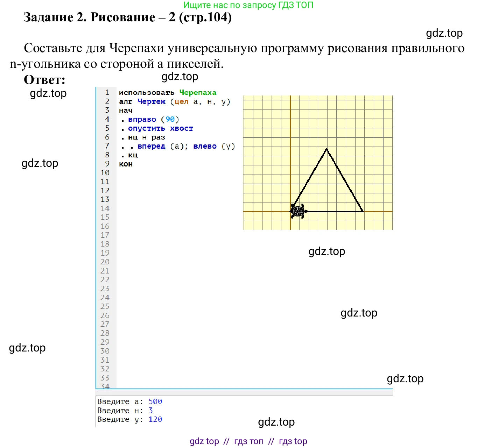Click the value 3 after 'Введите н:'
This screenshot has width=498, height=448.
(x=150, y=410)
